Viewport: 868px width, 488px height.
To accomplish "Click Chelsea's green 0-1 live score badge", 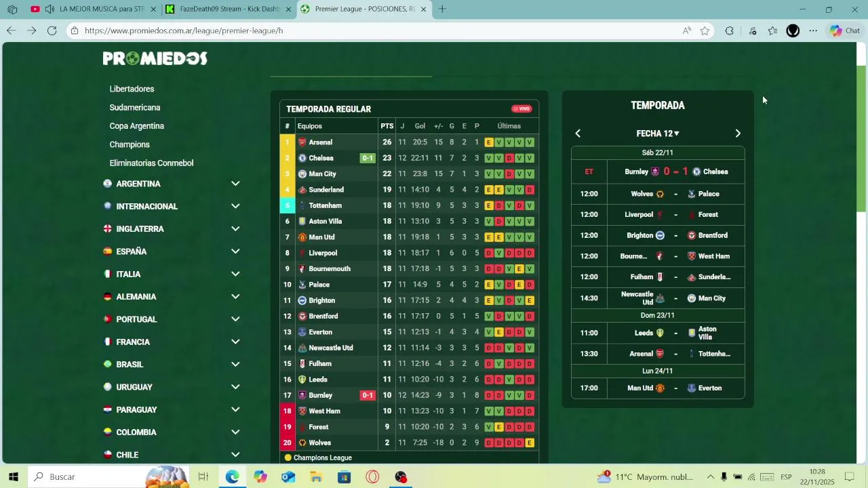I will [368, 158].
